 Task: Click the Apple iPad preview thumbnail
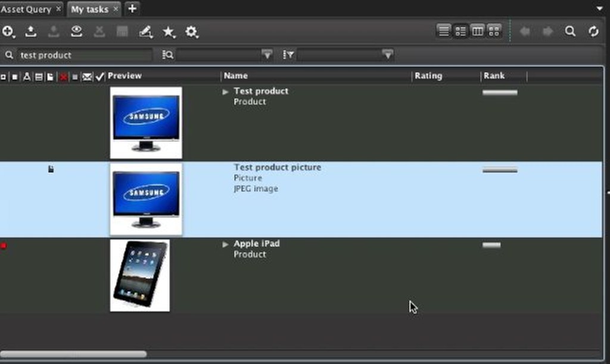140,275
